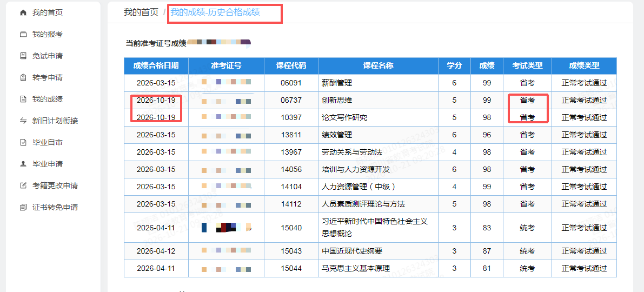Click the 成绩合格日期 column header
This screenshot has width=644, height=292.
pos(156,66)
